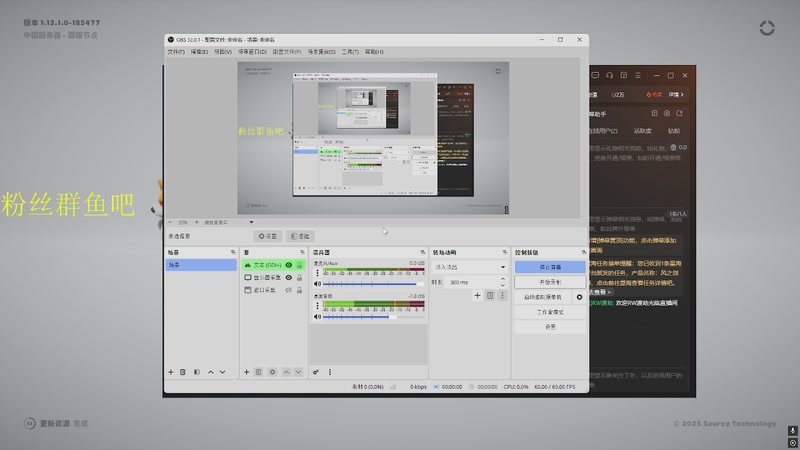Open source properties gear in Sources toolbar
This screenshot has width=800, height=450.
272,372
